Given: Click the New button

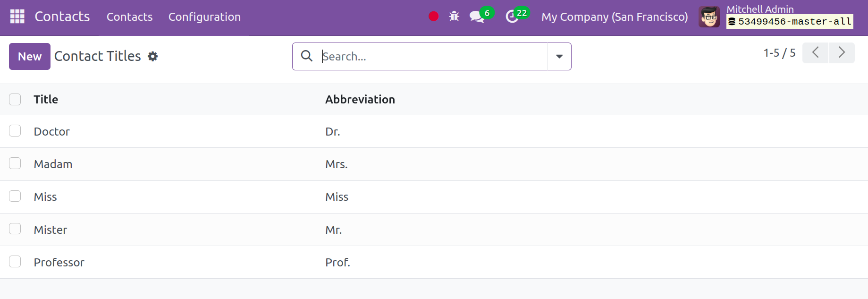Looking at the screenshot, I should click(x=30, y=56).
